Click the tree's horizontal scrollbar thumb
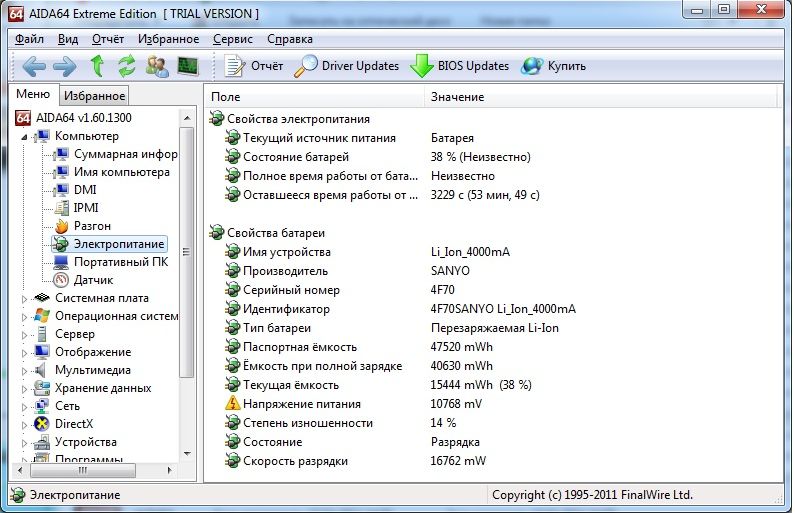This screenshot has width=795, height=513. [83, 471]
